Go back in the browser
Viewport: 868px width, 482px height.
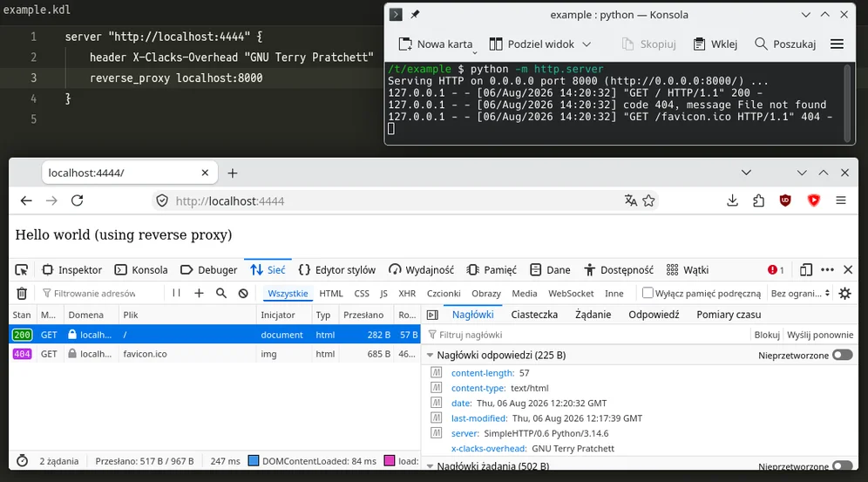click(26, 200)
